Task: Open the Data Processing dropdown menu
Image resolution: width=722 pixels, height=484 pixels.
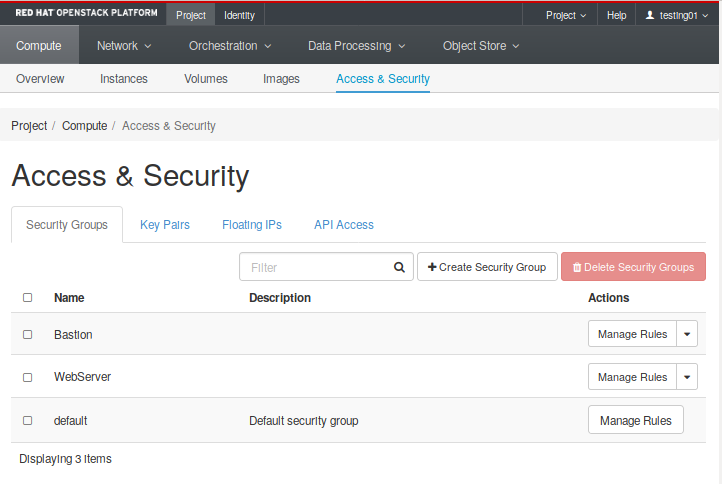Action: tap(356, 45)
